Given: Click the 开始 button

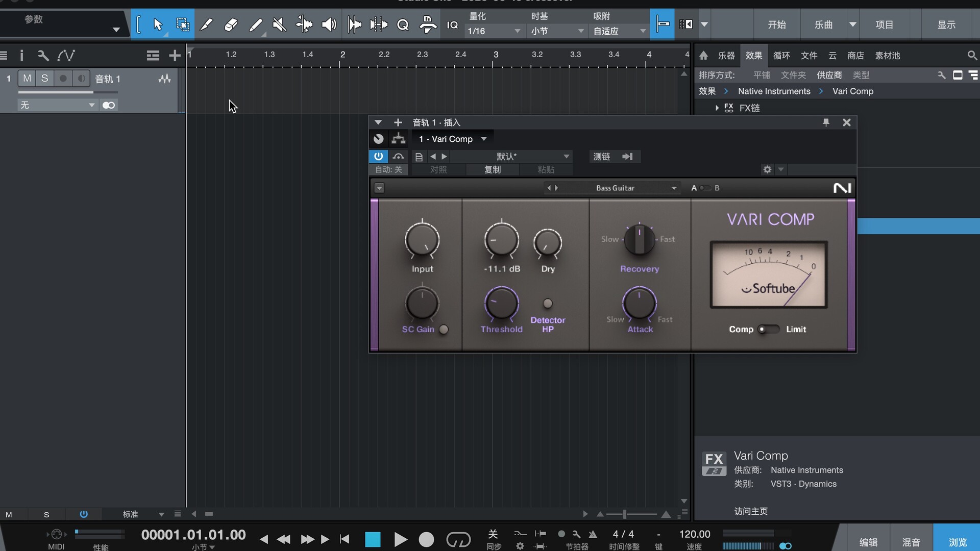Looking at the screenshot, I should tap(777, 24).
